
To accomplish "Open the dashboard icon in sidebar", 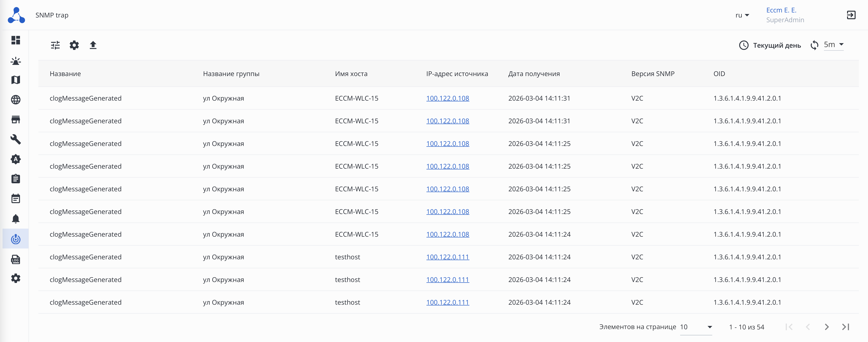I will pos(16,40).
